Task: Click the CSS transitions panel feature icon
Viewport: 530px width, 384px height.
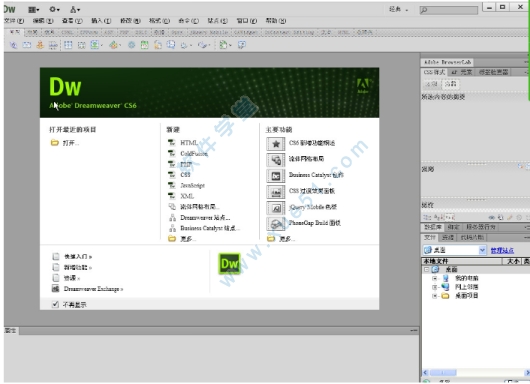Action: (276, 192)
